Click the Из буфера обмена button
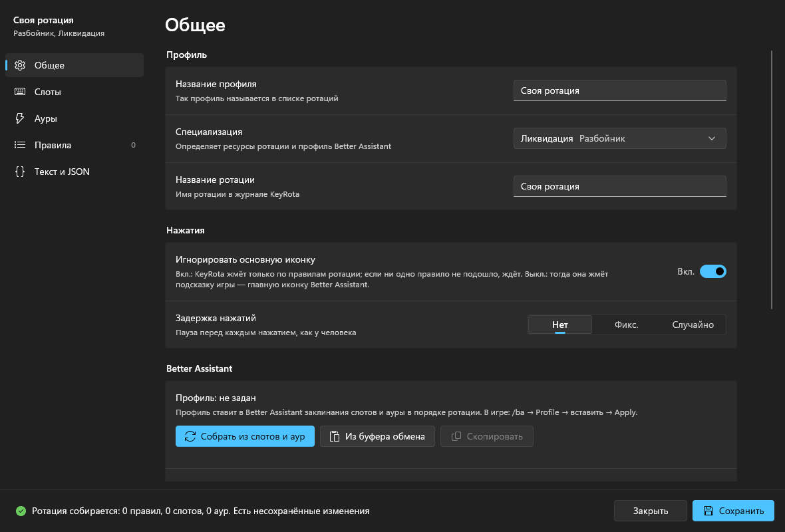The image size is (785, 532). pos(377,436)
